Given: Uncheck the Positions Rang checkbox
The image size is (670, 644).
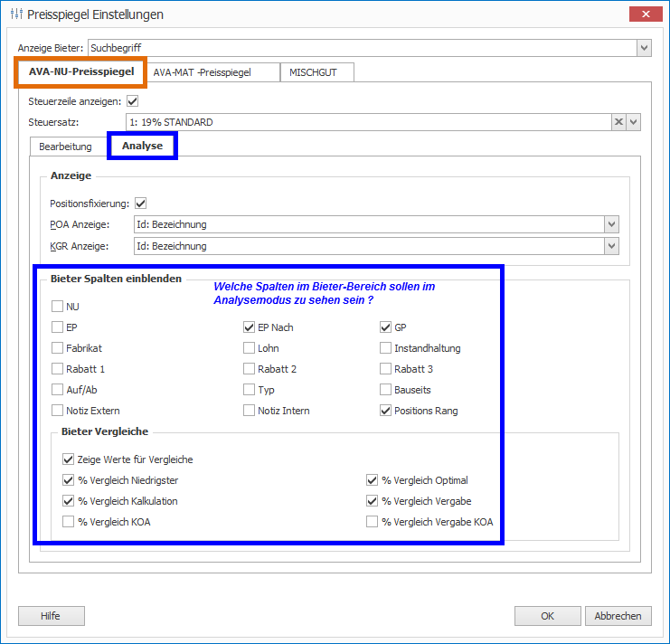Looking at the screenshot, I should (x=386, y=411).
